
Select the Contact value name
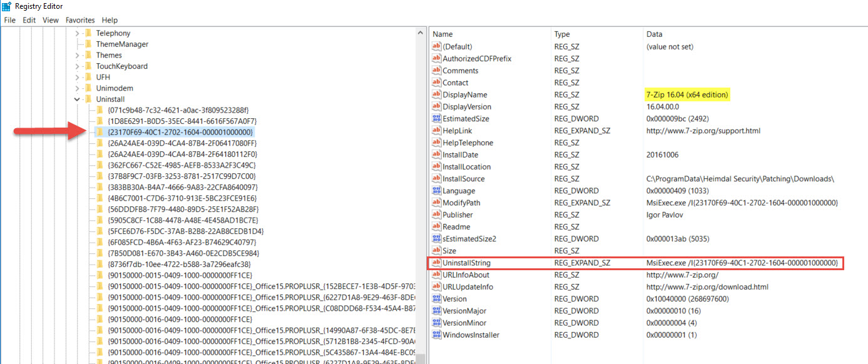[x=456, y=83]
